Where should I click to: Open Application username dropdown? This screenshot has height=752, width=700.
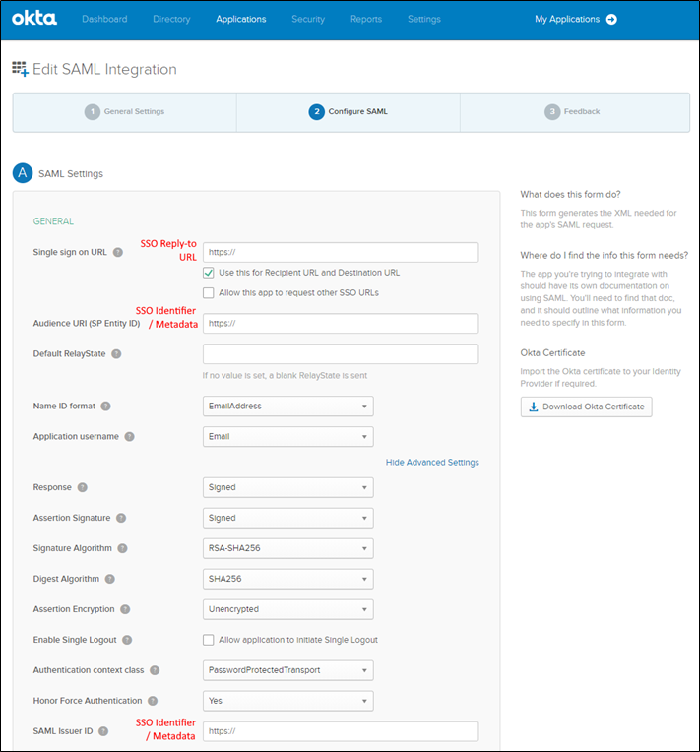coord(287,436)
